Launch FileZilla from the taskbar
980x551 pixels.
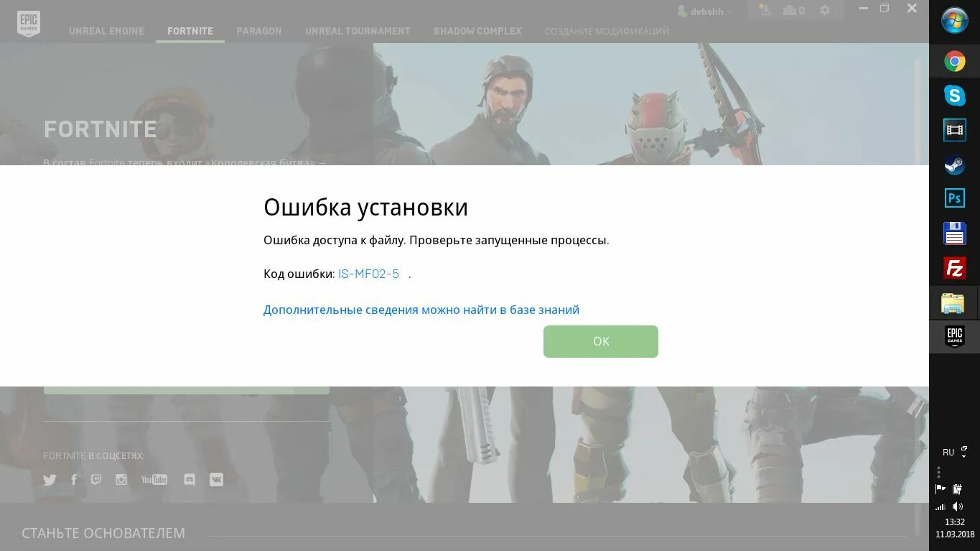(x=954, y=268)
